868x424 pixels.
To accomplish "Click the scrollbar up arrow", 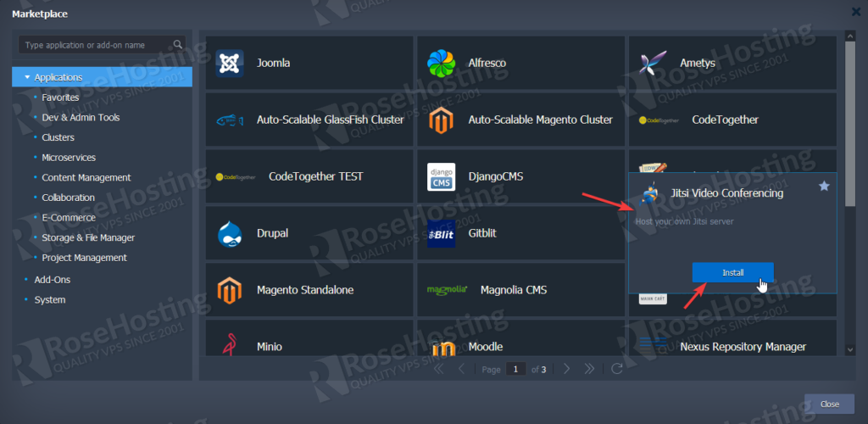I will point(850,35).
